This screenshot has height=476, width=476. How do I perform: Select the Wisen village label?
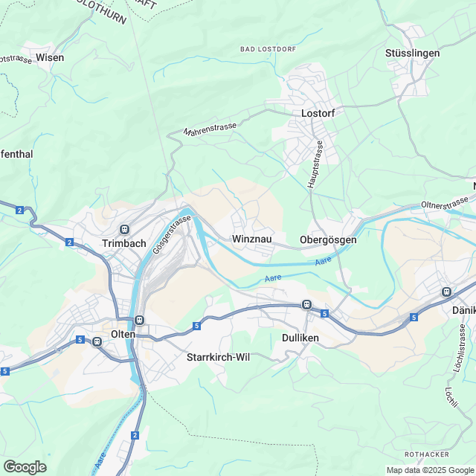point(50,57)
